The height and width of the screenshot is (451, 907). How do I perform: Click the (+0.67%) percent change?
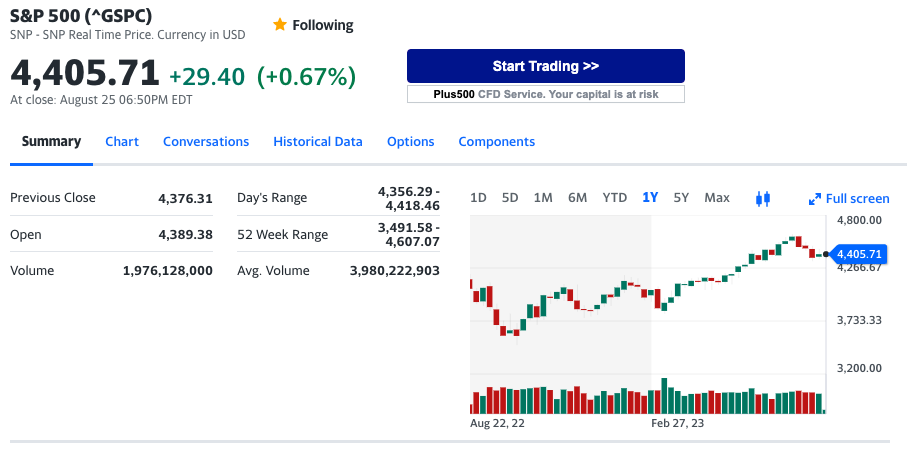(306, 76)
